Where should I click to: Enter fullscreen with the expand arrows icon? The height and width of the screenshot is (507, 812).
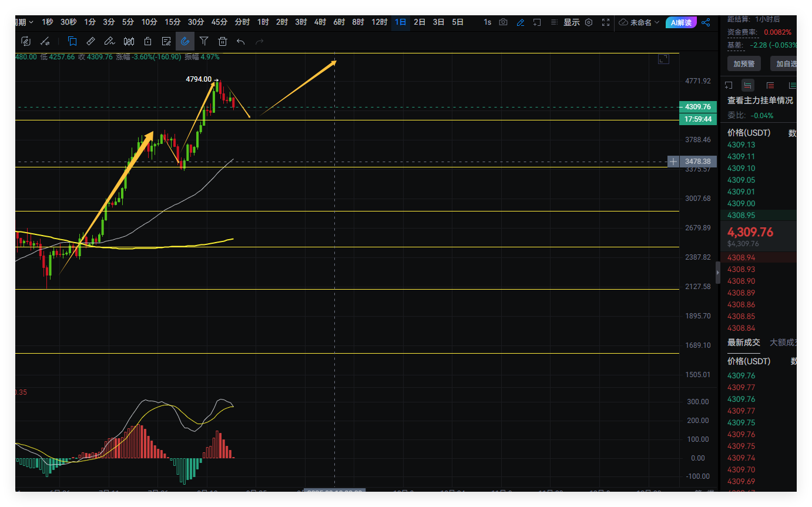tap(606, 22)
